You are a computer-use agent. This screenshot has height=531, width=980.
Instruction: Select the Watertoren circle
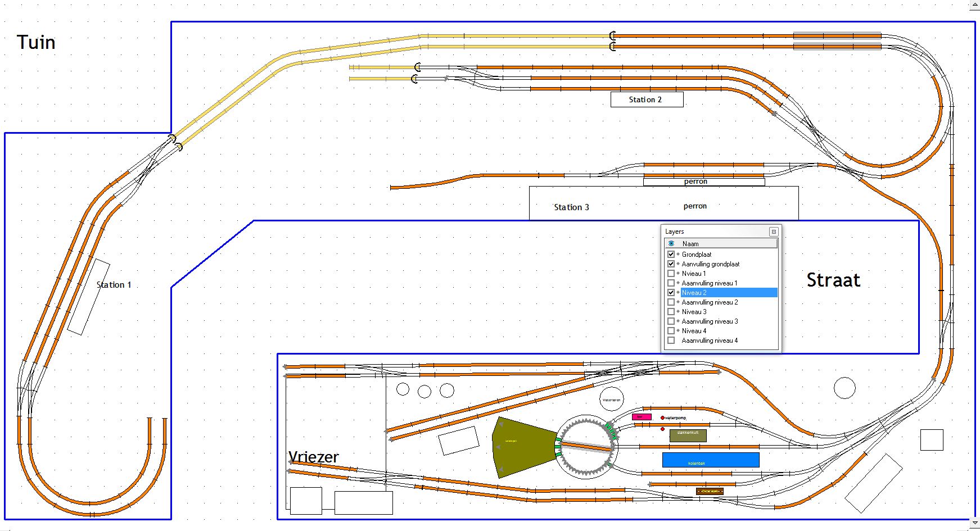point(611,400)
